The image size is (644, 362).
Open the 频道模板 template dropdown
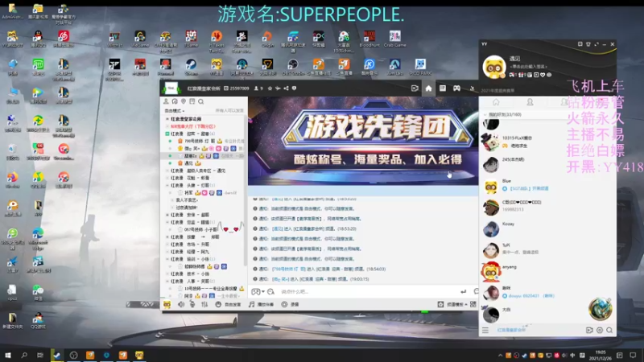452,304
